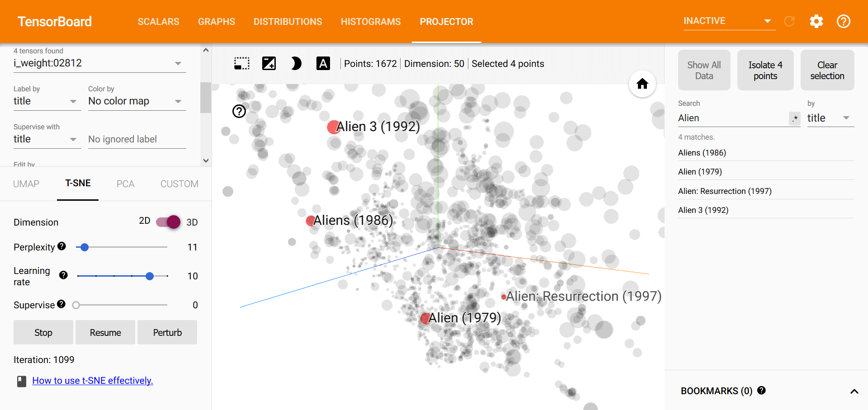Click the edit current selection icon
The image size is (868, 410).
[269, 64]
